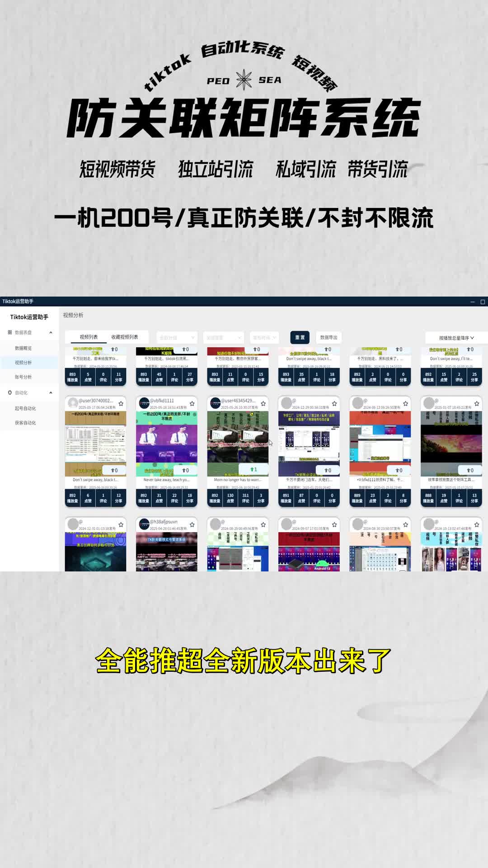Open the filter dropdown directly left of 重置
488x868 pixels.
tap(264, 338)
